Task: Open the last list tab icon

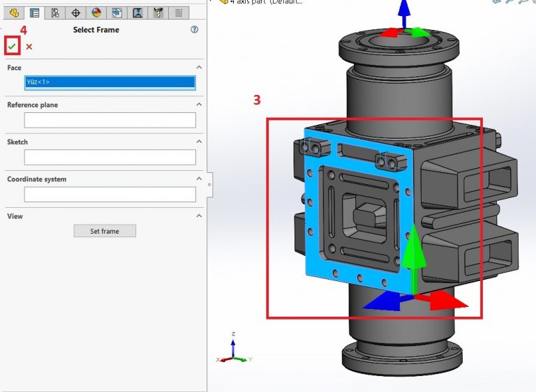Action: click(179, 12)
